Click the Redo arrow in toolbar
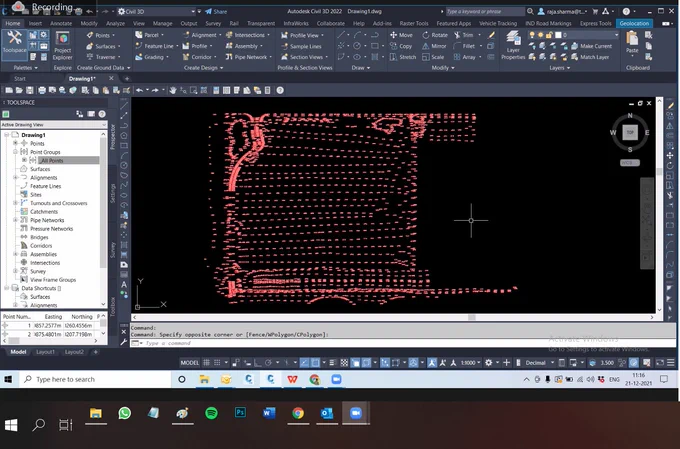 point(155,90)
